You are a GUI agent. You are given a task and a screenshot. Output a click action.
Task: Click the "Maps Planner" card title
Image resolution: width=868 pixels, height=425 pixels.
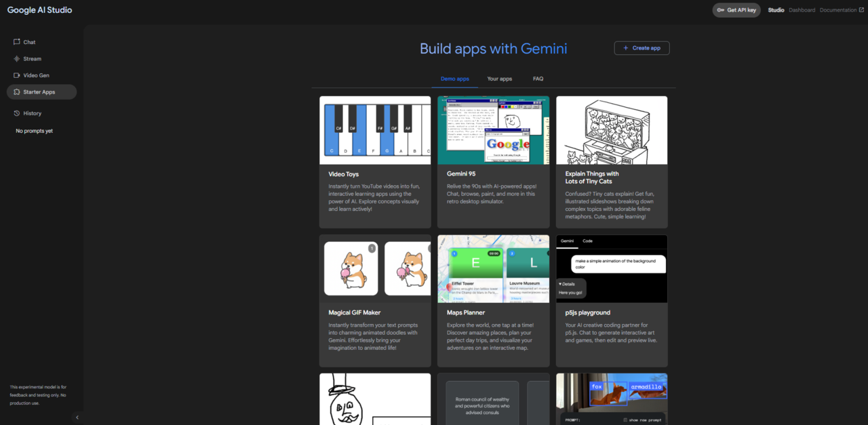coord(466,313)
